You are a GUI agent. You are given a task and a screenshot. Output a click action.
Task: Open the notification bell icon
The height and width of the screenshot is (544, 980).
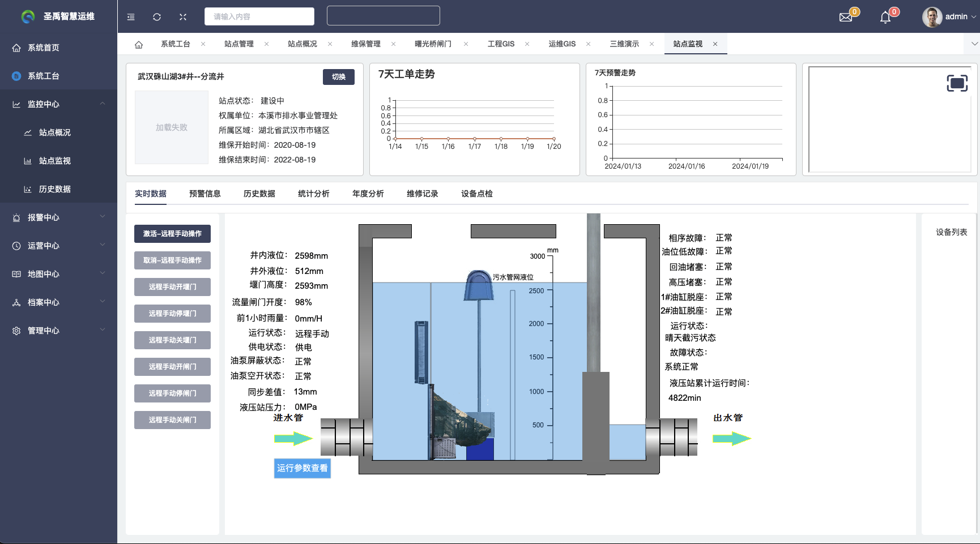tap(885, 17)
